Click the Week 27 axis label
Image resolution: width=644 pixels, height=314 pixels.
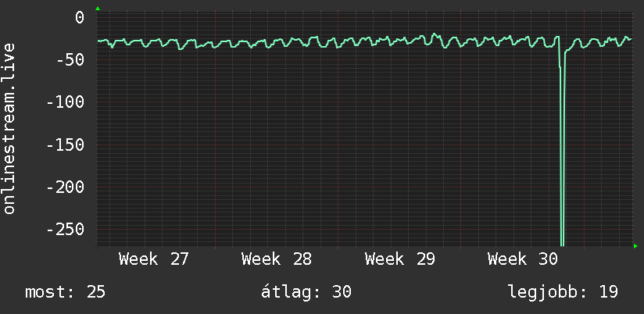pyautogui.click(x=154, y=259)
